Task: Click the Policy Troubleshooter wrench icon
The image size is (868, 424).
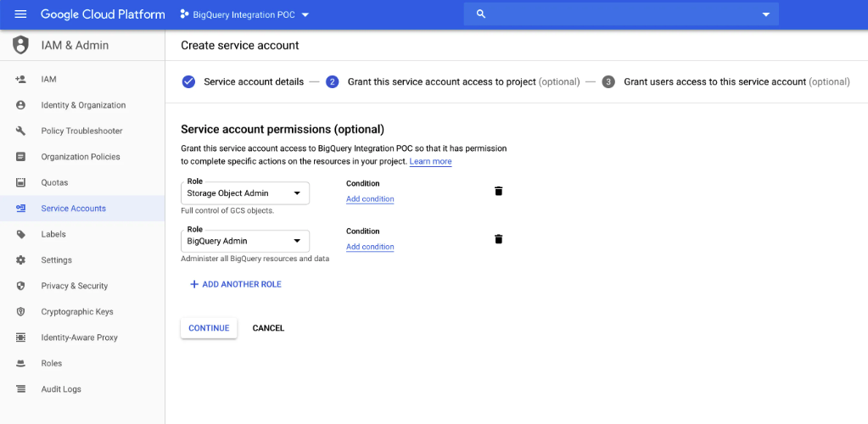Action: [20, 131]
